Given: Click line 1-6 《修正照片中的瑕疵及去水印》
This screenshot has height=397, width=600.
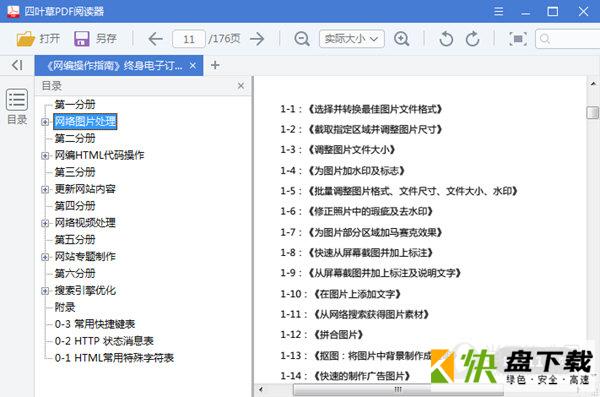Looking at the screenshot, I should pyautogui.click(x=357, y=211).
